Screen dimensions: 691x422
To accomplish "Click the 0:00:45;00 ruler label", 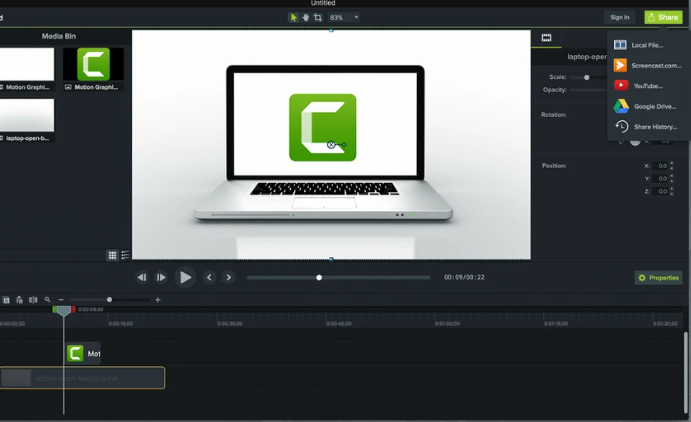I will [339, 324].
